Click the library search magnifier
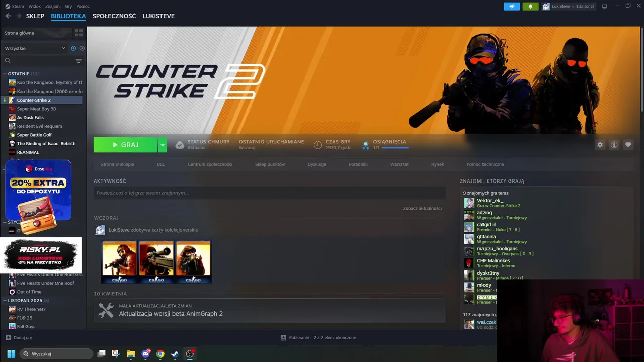Image resolution: width=644 pixels, height=362 pixels. (x=8, y=61)
